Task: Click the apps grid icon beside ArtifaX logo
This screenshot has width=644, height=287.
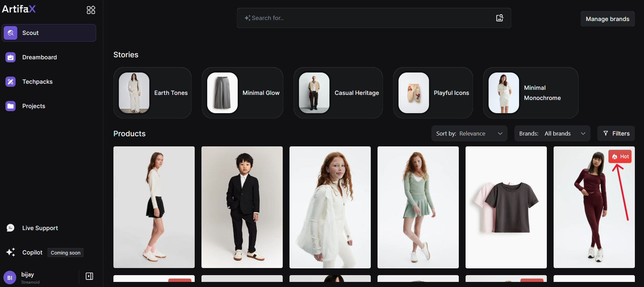Action: [x=91, y=10]
